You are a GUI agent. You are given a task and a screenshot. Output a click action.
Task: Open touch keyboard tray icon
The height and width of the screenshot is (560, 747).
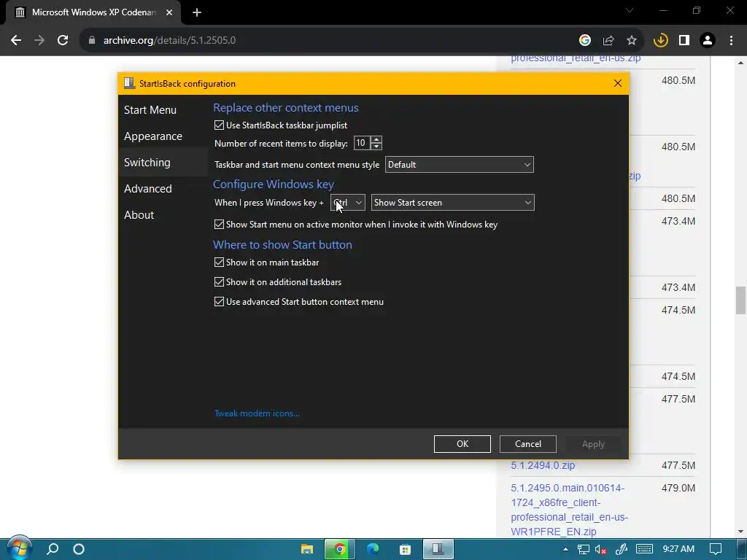(644, 549)
